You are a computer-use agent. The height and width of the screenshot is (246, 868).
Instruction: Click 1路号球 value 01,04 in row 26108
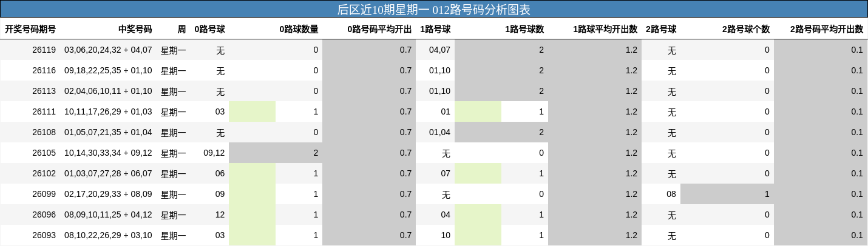pyautogui.click(x=440, y=132)
